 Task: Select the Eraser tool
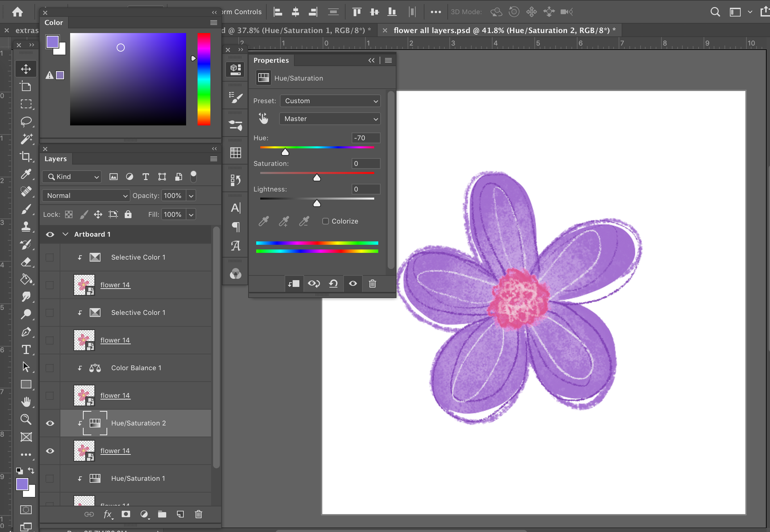(x=26, y=262)
